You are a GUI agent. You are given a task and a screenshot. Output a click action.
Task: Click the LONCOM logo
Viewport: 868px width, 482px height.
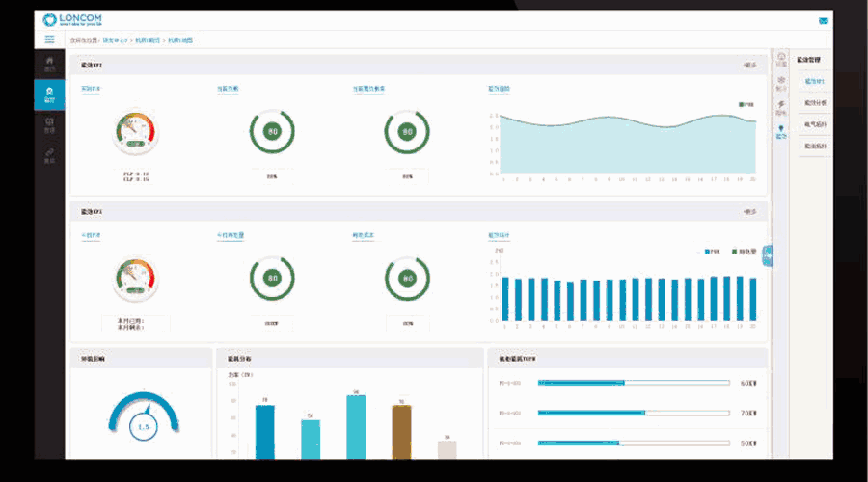point(72,20)
